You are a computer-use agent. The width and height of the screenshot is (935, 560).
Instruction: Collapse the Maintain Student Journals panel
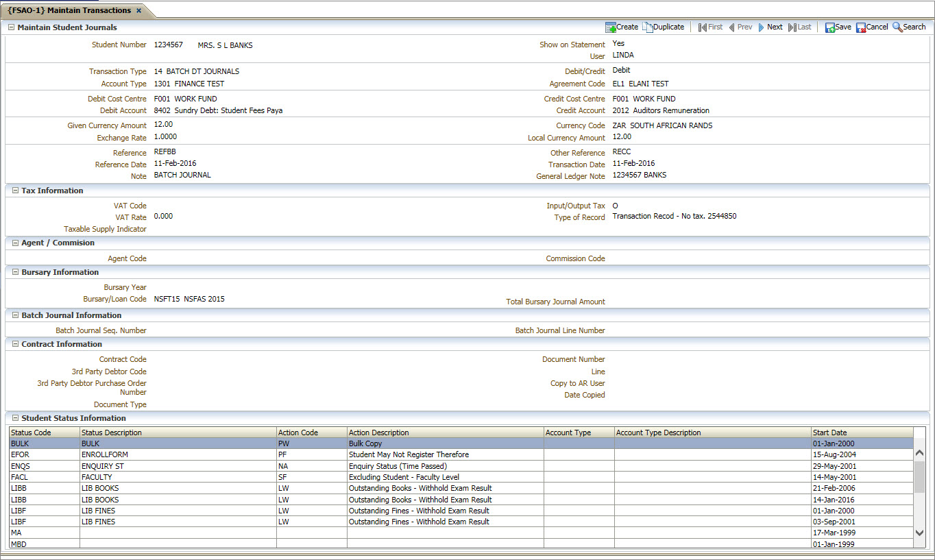pos(11,27)
